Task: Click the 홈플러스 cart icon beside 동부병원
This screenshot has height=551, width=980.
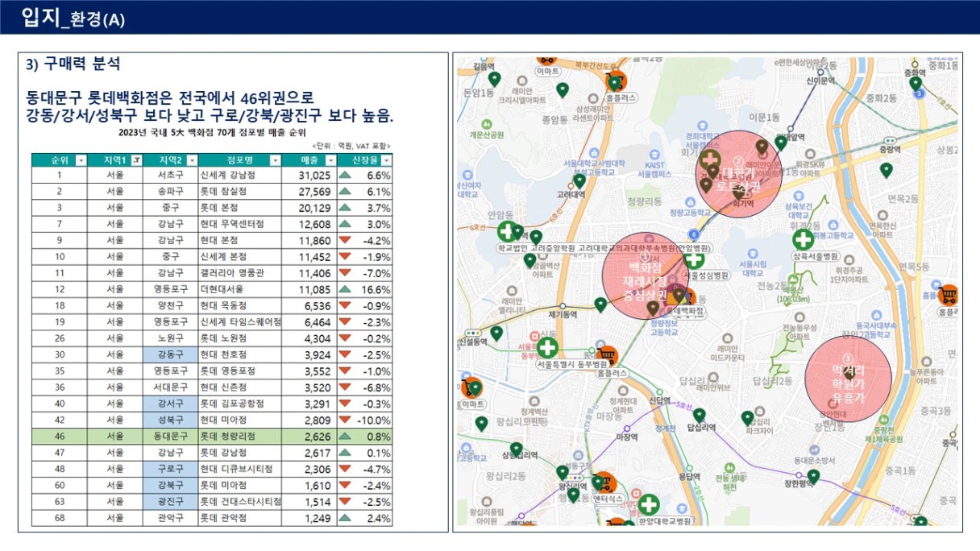Action: tap(608, 356)
